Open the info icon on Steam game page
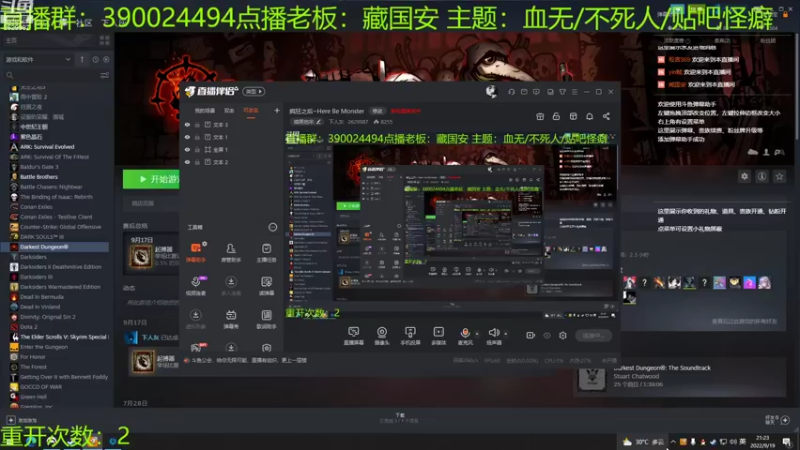The height and width of the screenshot is (450, 800). (x=762, y=176)
